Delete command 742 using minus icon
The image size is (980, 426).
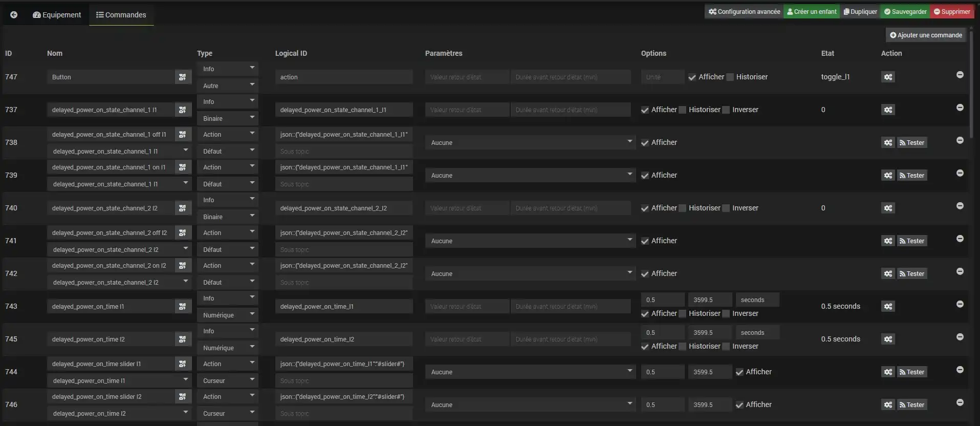click(960, 271)
